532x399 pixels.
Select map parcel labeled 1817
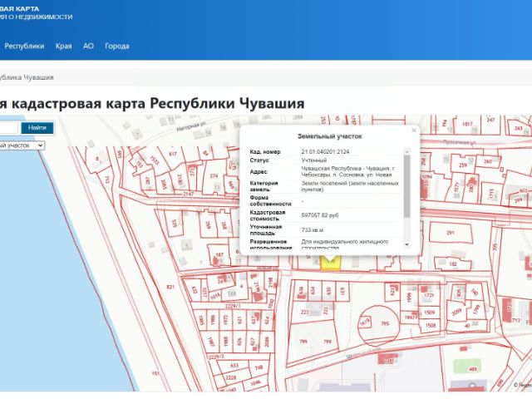click(x=467, y=124)
